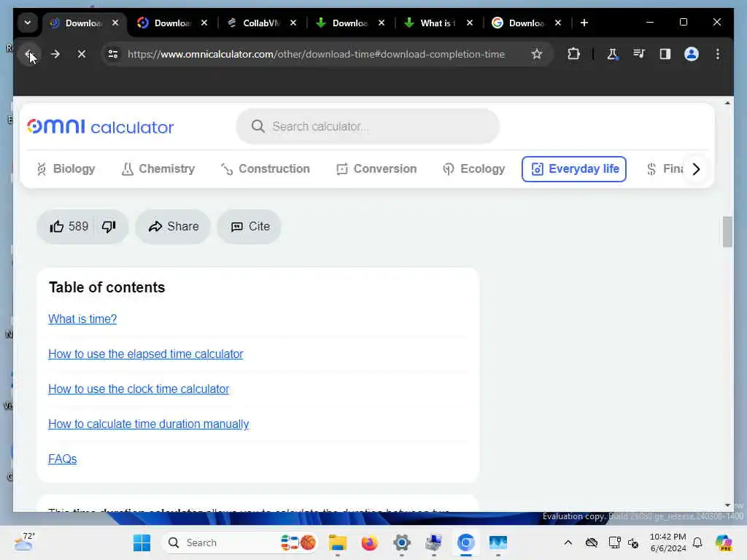Open 'How to calculate time duration manually'
The width and height of the screenshot is (747, 560).
pos(149,424)
